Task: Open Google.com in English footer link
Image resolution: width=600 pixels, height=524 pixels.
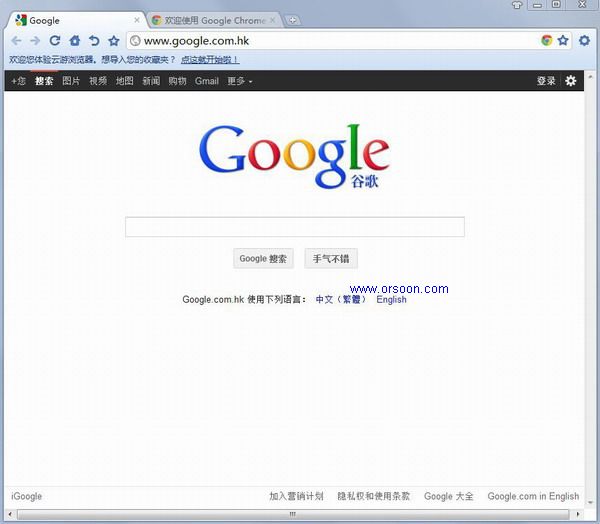Action: pyautogui.click(x=533, y=496)
